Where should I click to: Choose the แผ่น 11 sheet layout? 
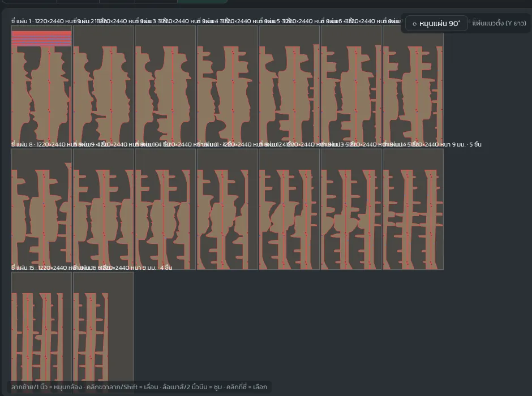tap(228, 209)
